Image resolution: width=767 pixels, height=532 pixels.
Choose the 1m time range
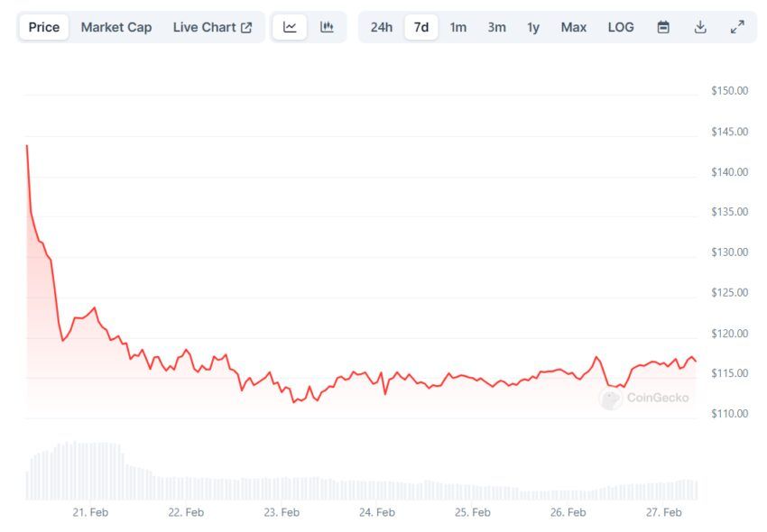tap(458, 27)
